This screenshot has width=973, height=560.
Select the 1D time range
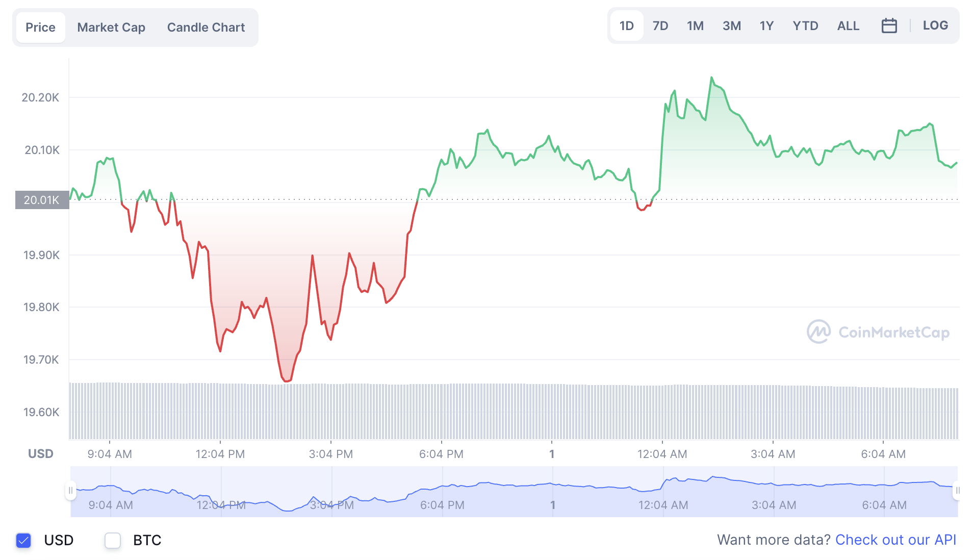tap(626, 26)
